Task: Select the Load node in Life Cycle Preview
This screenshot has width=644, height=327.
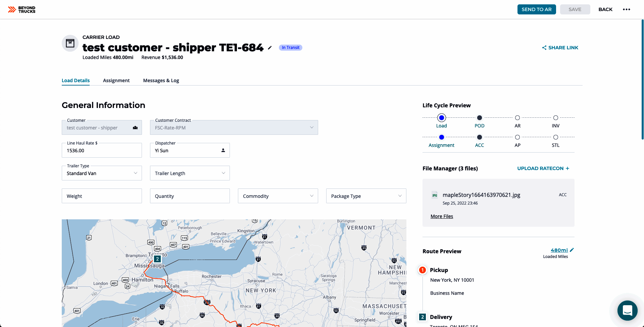Action: point(441,118)
